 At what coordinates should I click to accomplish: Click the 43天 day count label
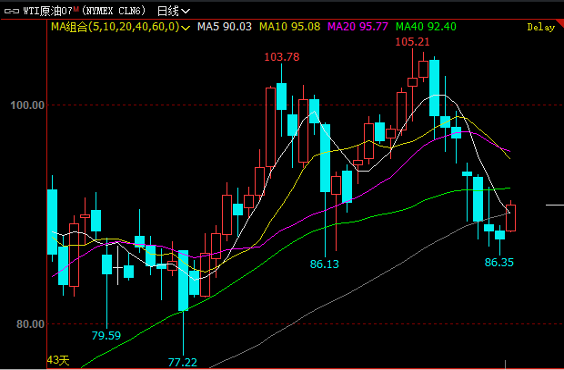(x=58, y=360)
